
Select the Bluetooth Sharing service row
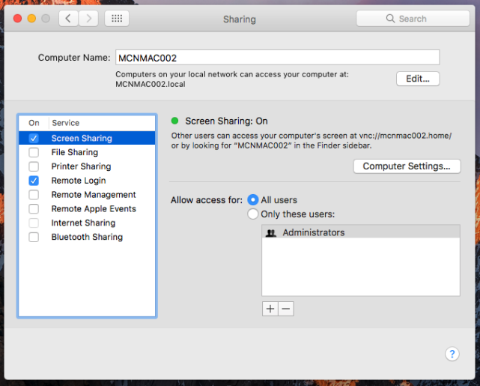(x=87, y=237)
